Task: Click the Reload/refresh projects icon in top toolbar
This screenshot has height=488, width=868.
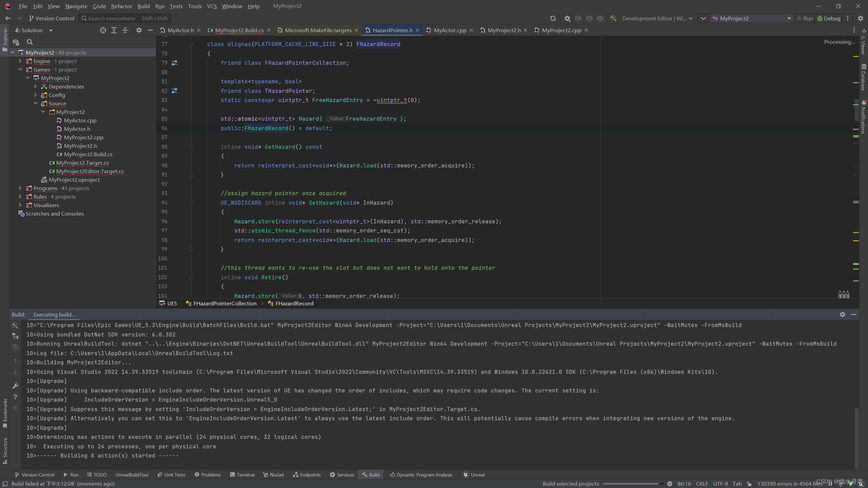Action: click(x=553, y=18)
